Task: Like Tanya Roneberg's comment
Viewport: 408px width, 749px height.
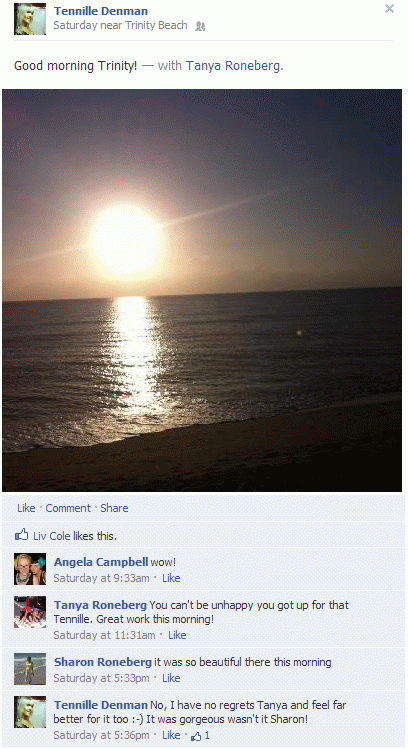Action: (x=177, y=635)
